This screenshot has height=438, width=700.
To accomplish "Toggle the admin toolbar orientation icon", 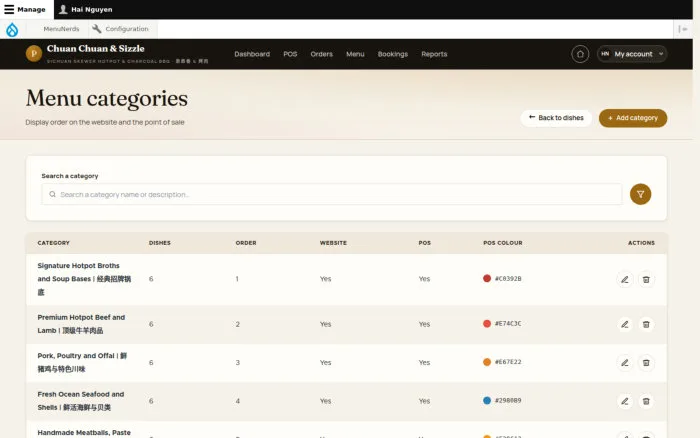I will [683, 29].
